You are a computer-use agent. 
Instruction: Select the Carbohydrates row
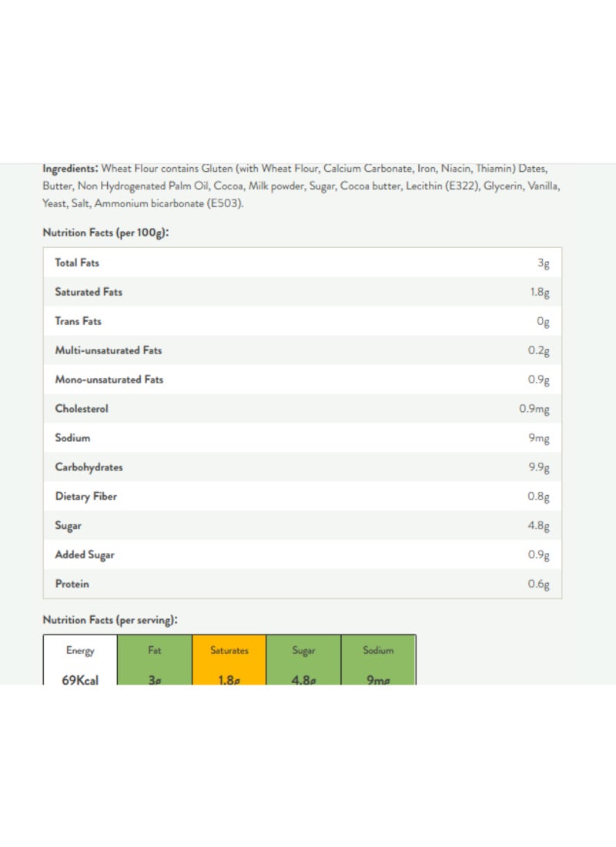pos(303,467)
